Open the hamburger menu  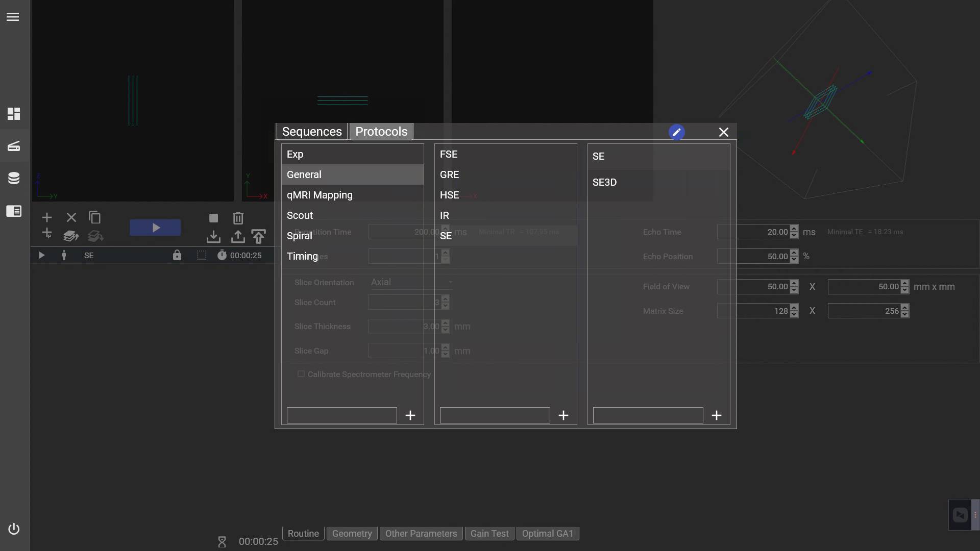(13, 17)
